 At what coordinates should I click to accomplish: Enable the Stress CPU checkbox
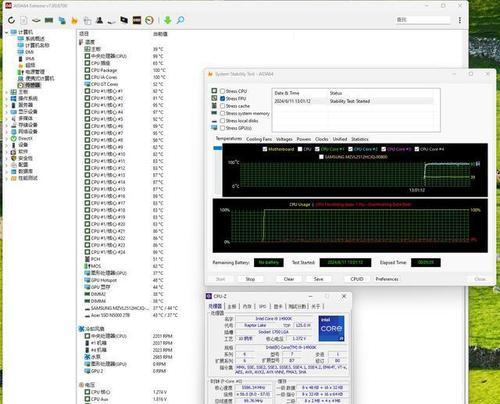point(222,91)
